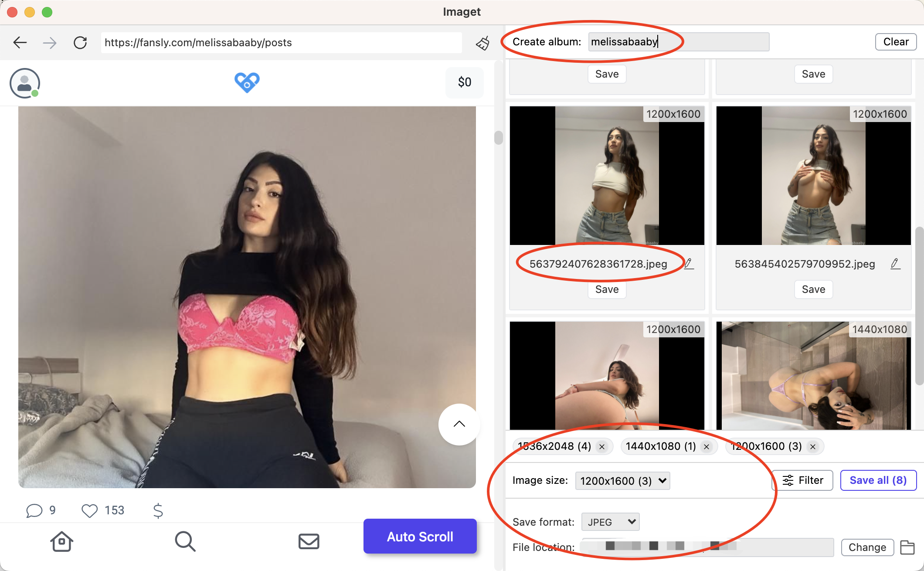This screenshot has height=571, width=924.
Task: Click the browser refresh icon
Action: [80, 42]
